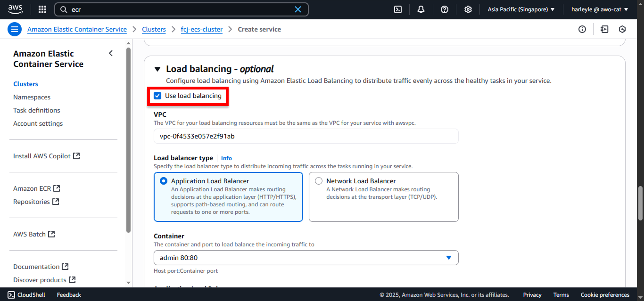Click the Host port:Container port hint text

[x=186, y=271]
